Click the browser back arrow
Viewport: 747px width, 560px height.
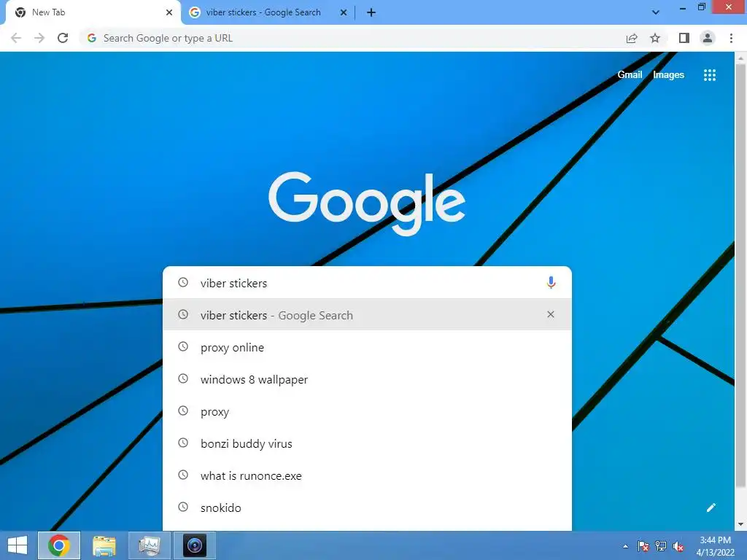pyautogui.click(x=16, y=38)
